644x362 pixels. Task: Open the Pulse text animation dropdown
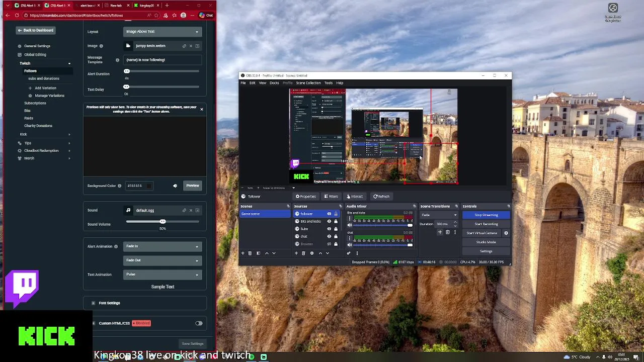(x=163, y=275)
